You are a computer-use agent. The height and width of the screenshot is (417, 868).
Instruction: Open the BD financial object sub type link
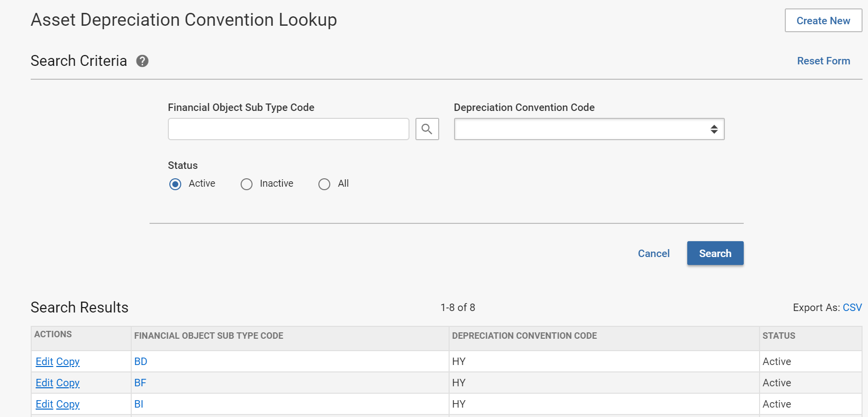tap(141, 362)
